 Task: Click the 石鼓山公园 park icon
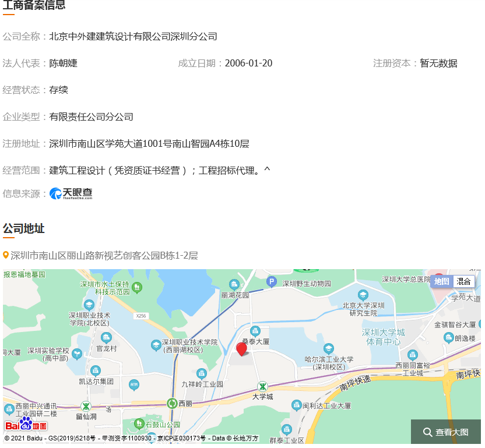139,424
